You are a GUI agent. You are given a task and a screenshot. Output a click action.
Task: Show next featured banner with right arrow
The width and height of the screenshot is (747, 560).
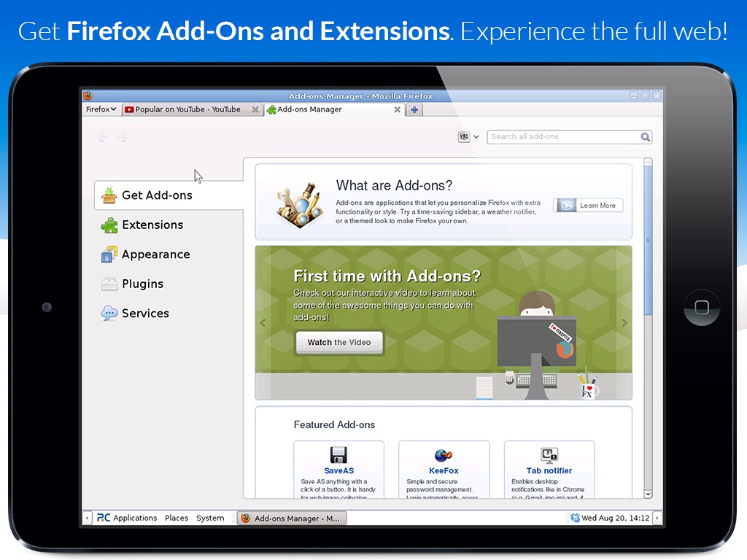[624, 323]
